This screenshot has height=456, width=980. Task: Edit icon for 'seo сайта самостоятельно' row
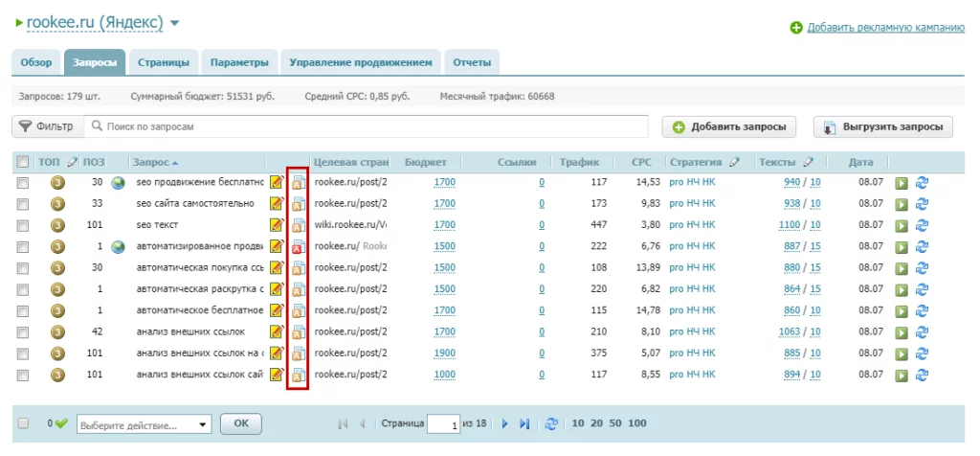[277, 204]
